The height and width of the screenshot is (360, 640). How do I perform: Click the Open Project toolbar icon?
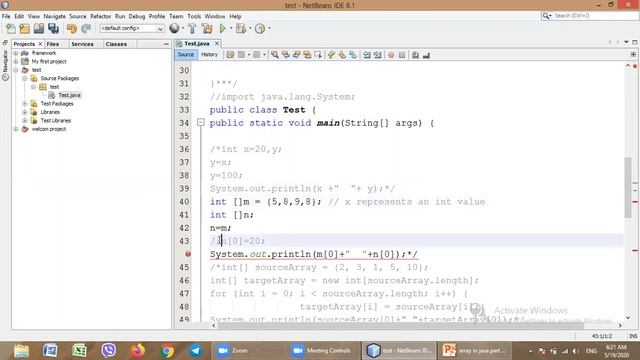pyautogui.click(x=39, y=29)
